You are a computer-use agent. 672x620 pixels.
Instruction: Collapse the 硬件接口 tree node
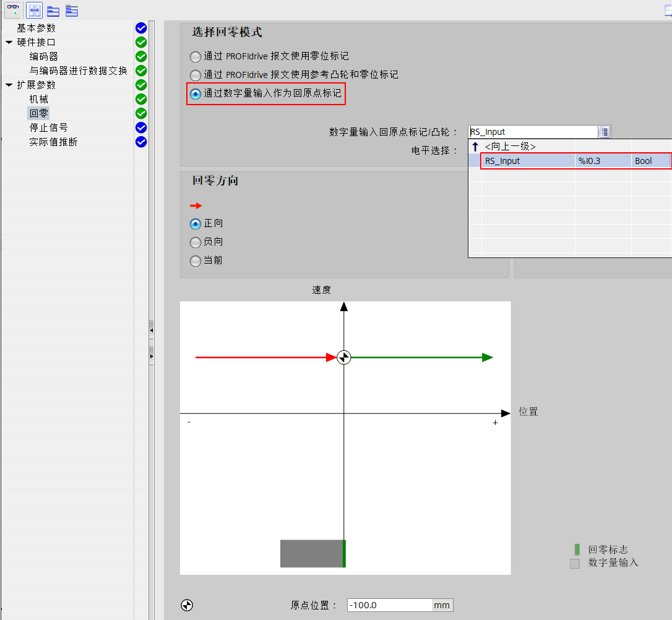pos(9,43)
